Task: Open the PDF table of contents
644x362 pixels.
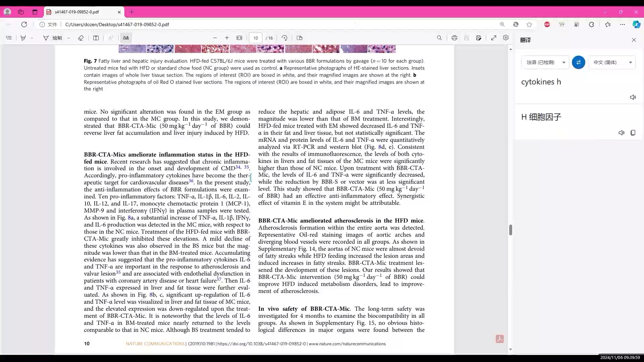Action: coord(9,38)
